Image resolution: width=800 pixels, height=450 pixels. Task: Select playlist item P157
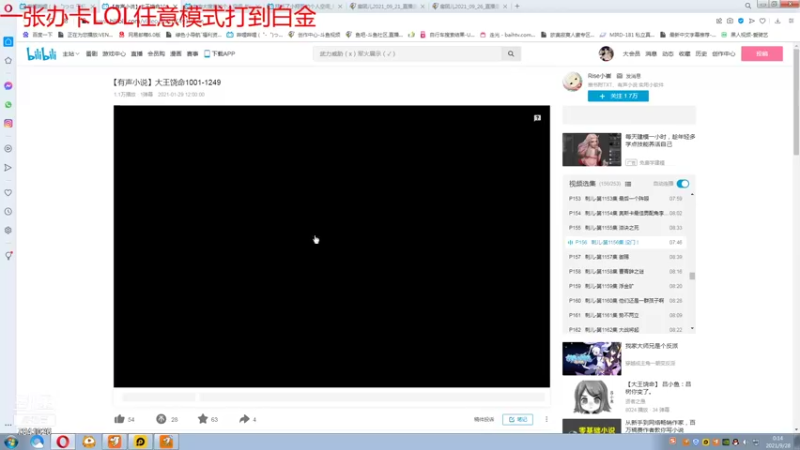(625, 257)
